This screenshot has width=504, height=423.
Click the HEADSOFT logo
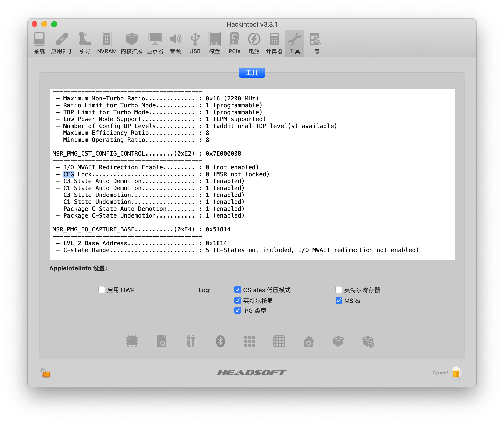[252, 373]
